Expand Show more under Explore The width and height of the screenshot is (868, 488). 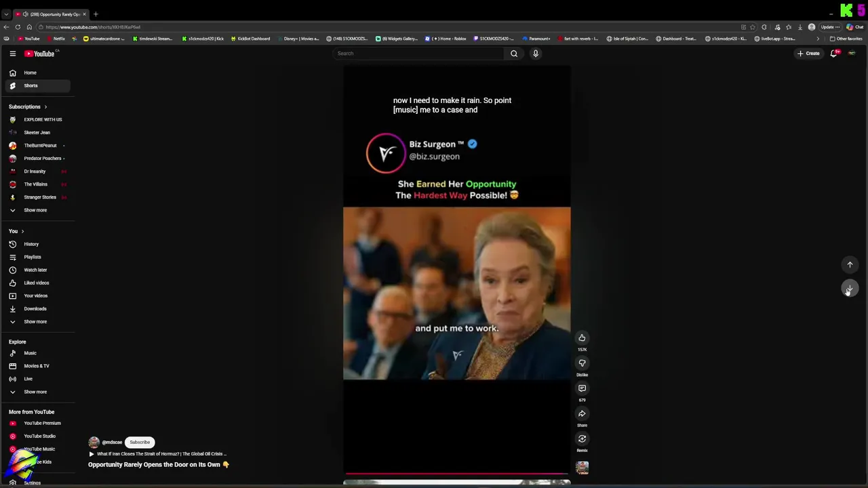37,392
